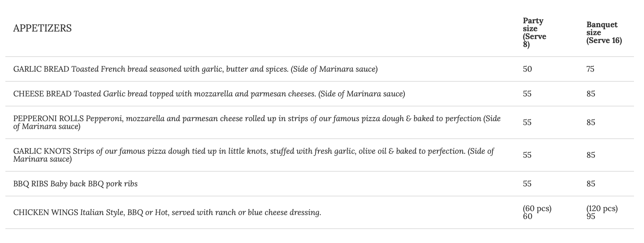Click the Garlic Bread banquet price 75
Screen dimensions: 644x243
point(590,69)
